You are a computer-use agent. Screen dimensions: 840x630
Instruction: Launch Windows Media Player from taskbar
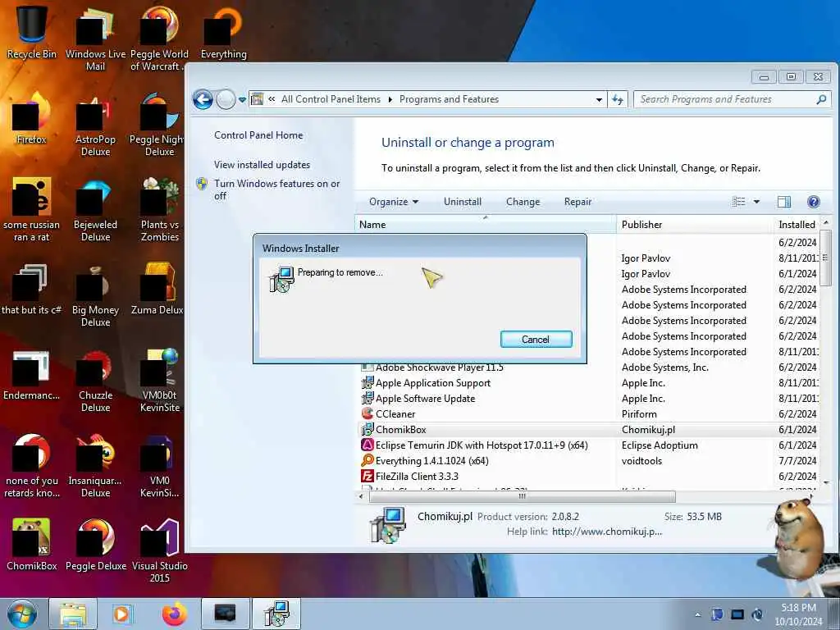coord(122,614)
